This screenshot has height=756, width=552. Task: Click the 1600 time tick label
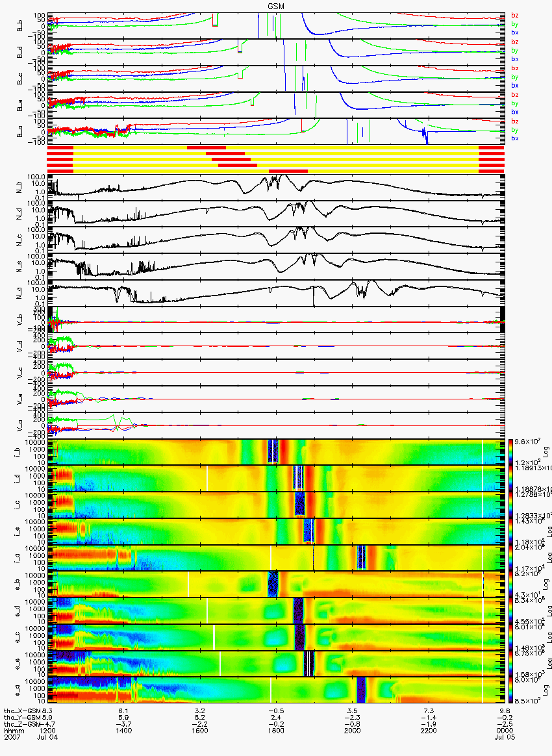click(x=199, y=731)
